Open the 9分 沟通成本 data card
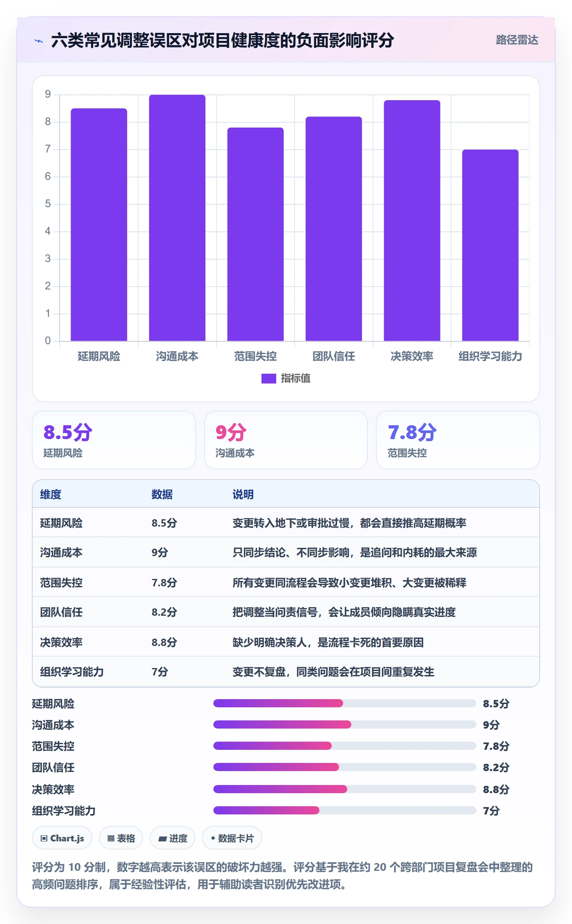The image size is (572, 924). pos(286,440)
